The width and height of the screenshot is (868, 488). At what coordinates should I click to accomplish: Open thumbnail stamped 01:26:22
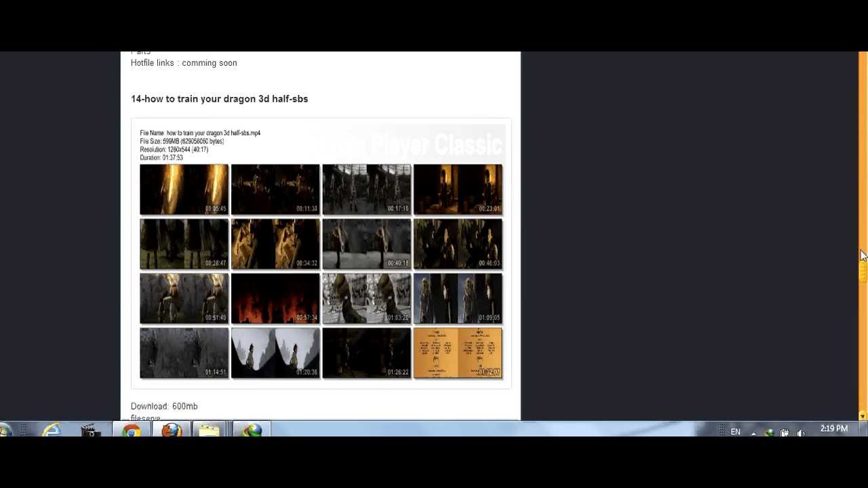(x=366, y=353)
